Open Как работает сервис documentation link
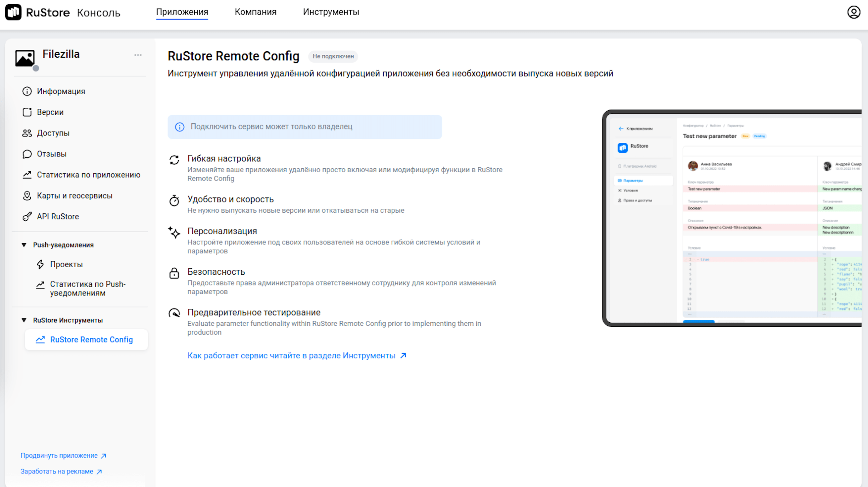This screenshot has width=868, height=487. click(x=297, y=355)
